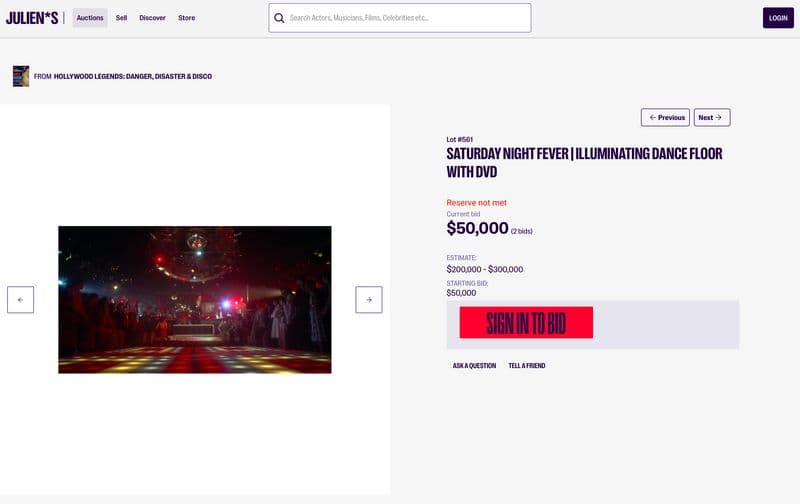Open the Discover menu

tap(153, 18)
